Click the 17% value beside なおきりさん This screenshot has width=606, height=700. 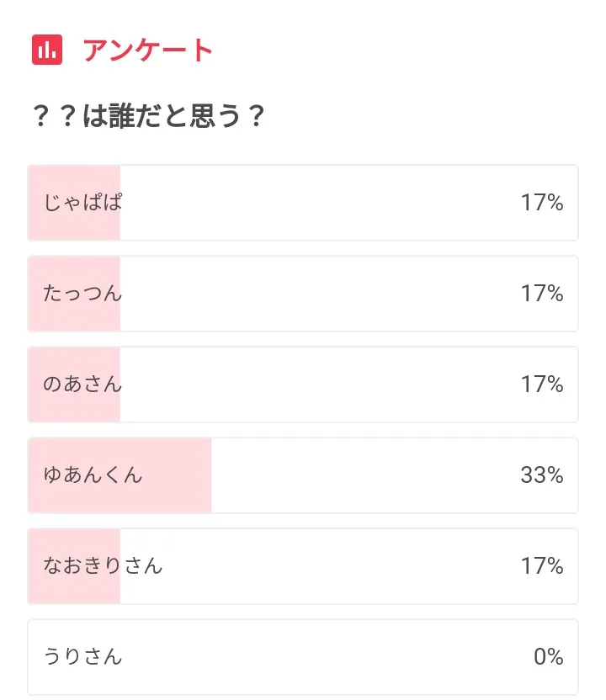pos(541,566)
